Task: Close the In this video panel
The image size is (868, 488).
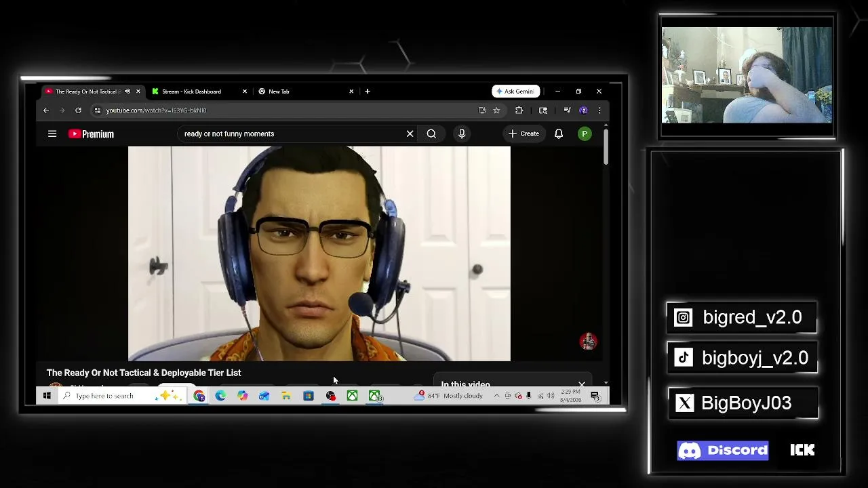Action: (582, 385)
